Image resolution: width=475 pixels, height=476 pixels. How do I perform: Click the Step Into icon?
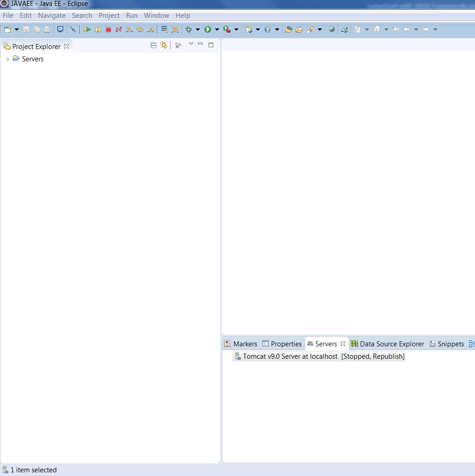(129, 29)
